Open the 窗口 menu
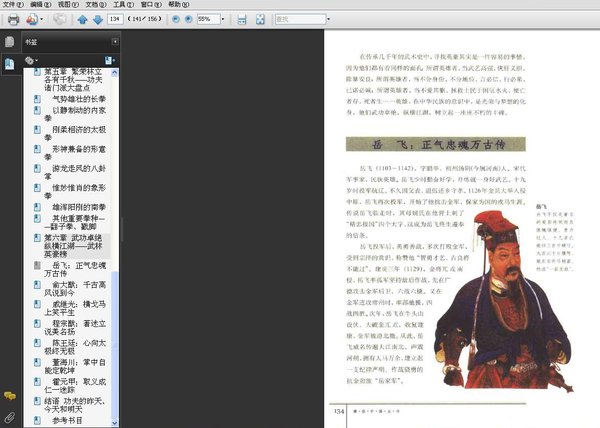This screenshot has width=600, height=428. coord(151,5)
